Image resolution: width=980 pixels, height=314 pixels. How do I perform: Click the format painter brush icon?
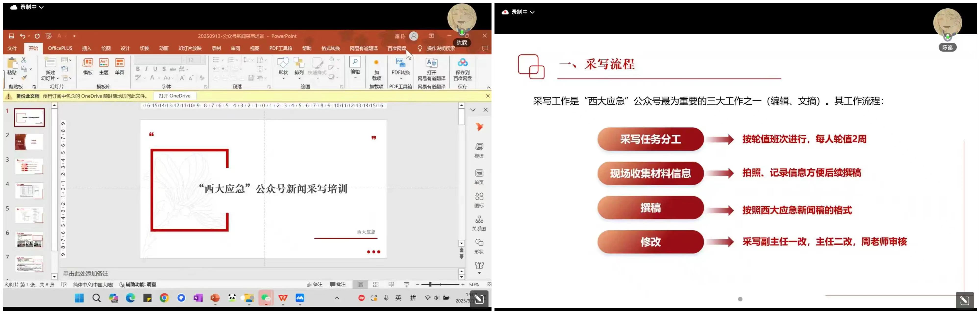click(x=24, y=78)
